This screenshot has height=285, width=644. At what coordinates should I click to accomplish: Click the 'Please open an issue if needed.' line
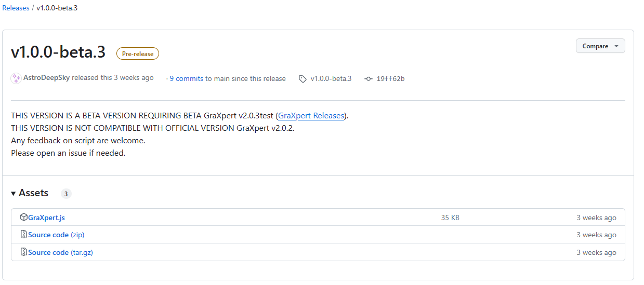tap(68, 153)
